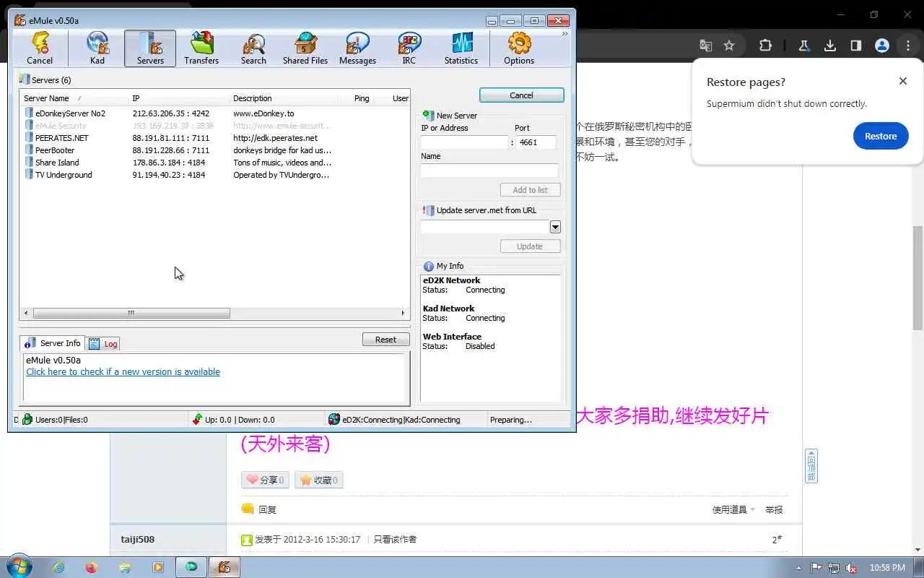Image resolution: width=924 pixels, height=578 pixels.
Task: Click the server icon next to Share Island
Action: coord(29,163)
